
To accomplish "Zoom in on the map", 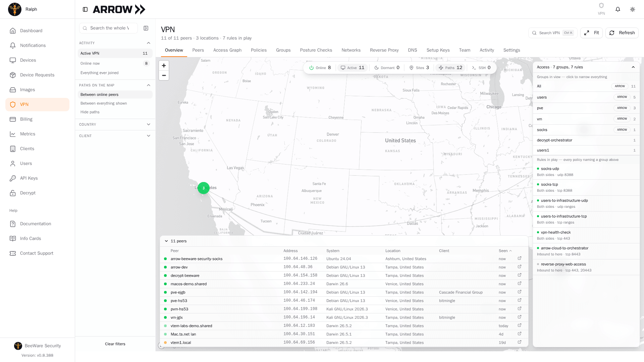I will point(164,66).
